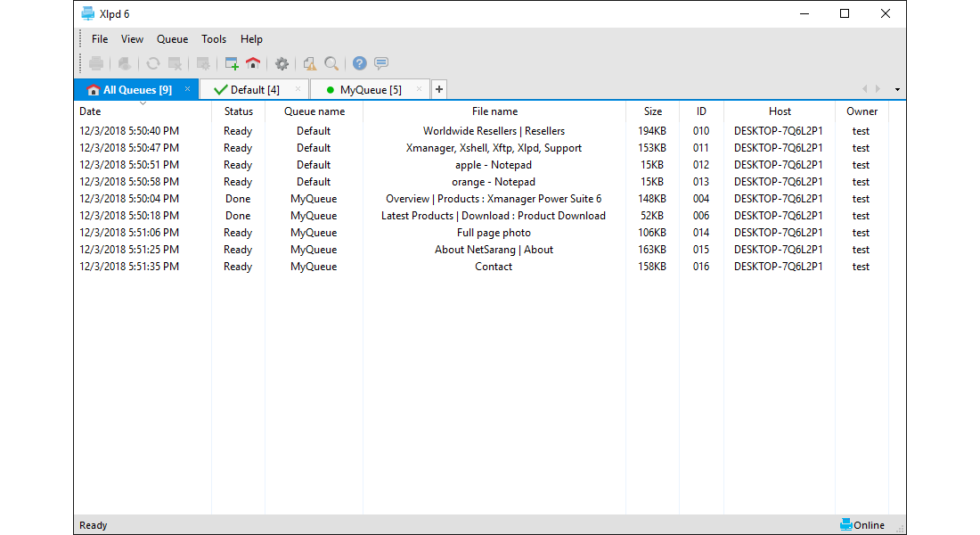This screenshot has height=535, width=980.
Task: Sort by the ID column header
Action: click(701, 111)
